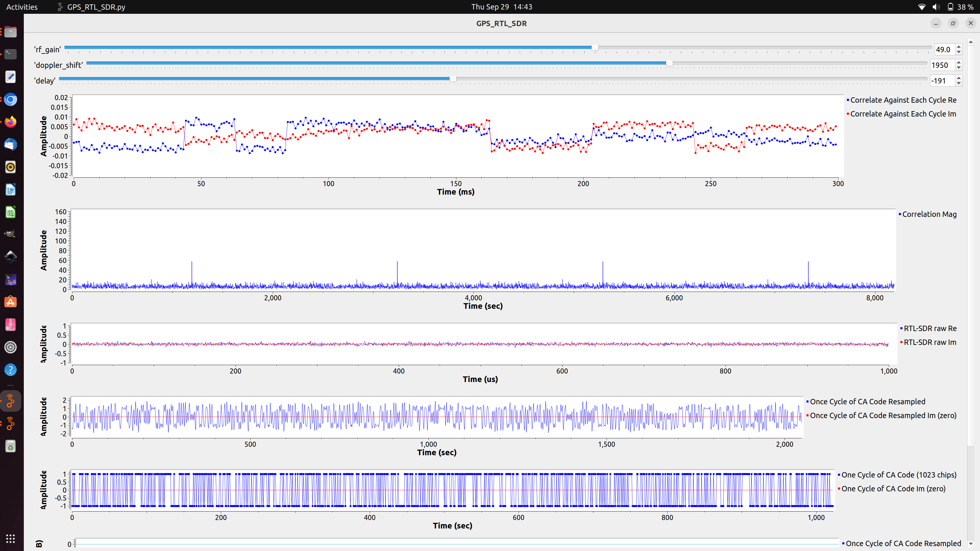Screen dimensions: 980x551
Task: Click the second GNU Radio dock icon below the highlighted one
Action: click(11, 423)
